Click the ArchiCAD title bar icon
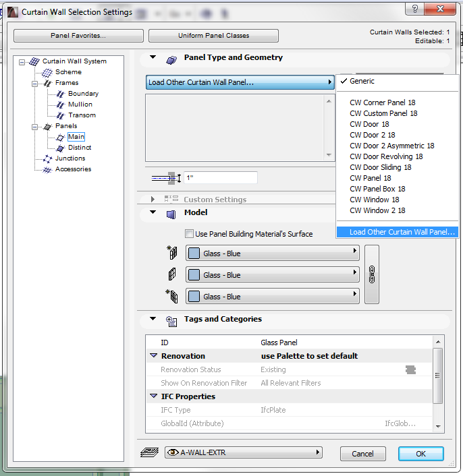This screenshot has width=463, height=476. coord(13,12)
